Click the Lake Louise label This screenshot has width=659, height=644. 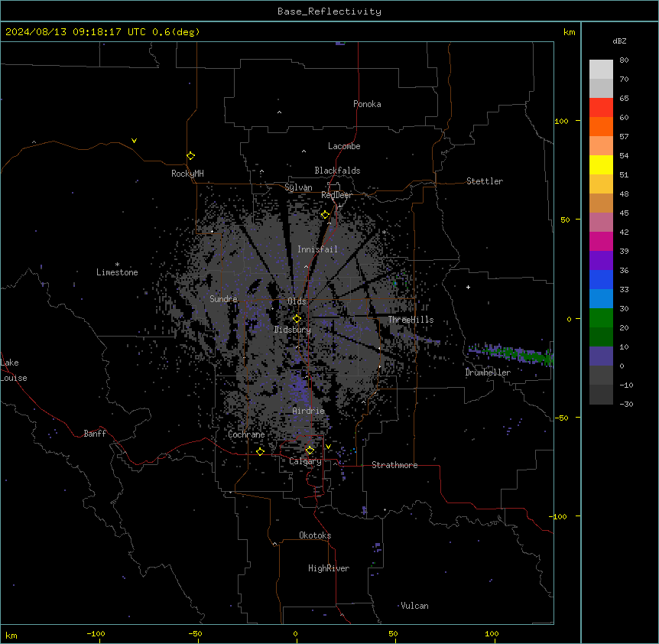pos(14,370)
